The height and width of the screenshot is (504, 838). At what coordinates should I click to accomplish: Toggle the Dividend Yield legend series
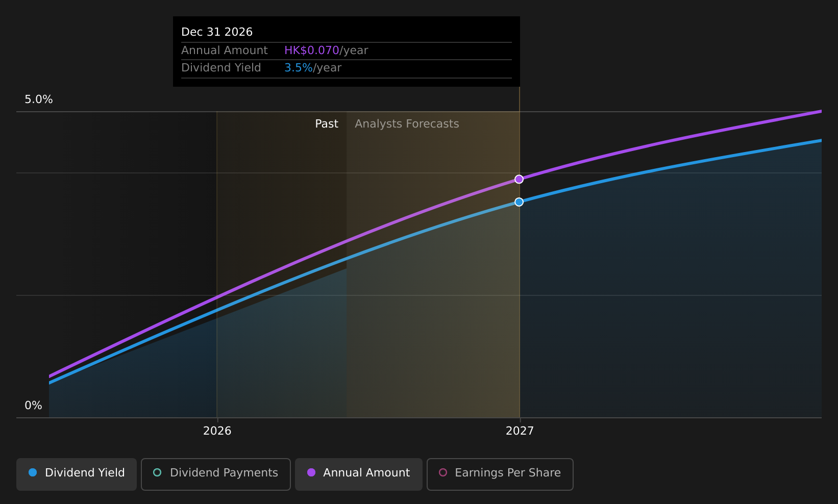click(77, 474)
